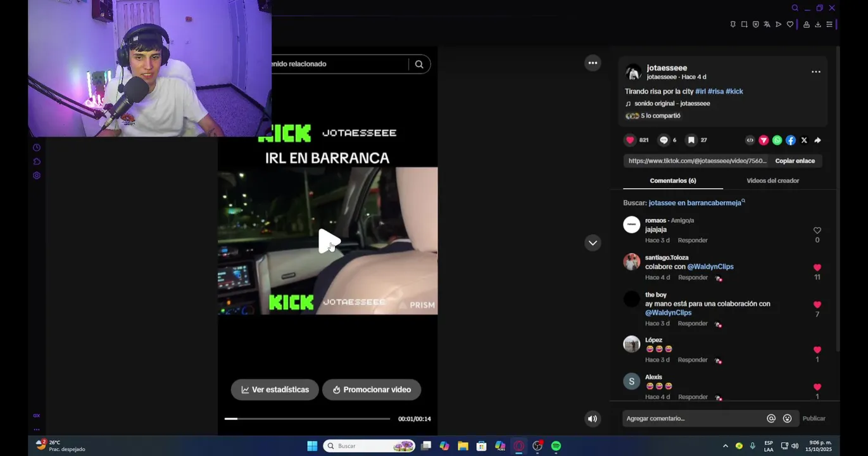Open comments via speech bubble icon showing 6
Screen dimensions: 868x456
click(x=664, y=140)
